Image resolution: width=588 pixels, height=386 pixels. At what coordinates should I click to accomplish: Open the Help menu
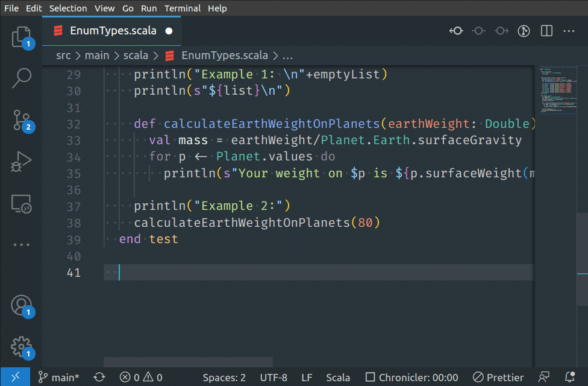(x=217, y=8)
